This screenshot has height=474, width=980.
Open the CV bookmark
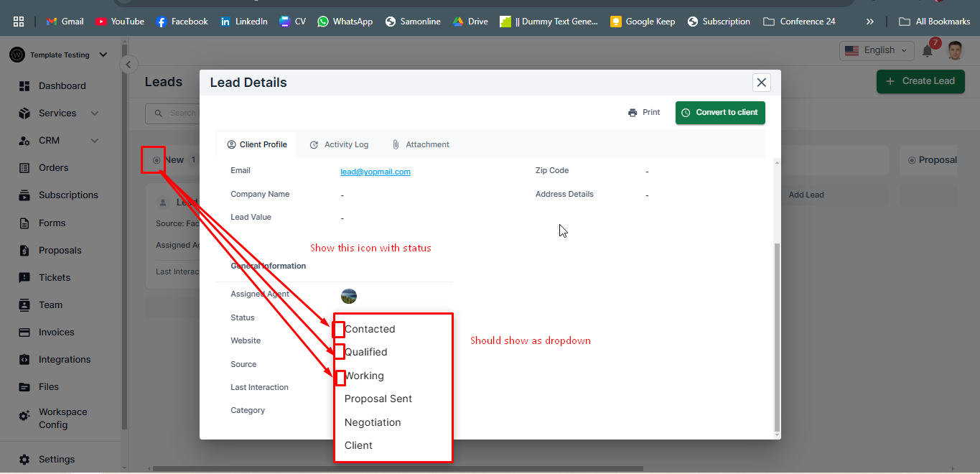[x=293, y=22]
